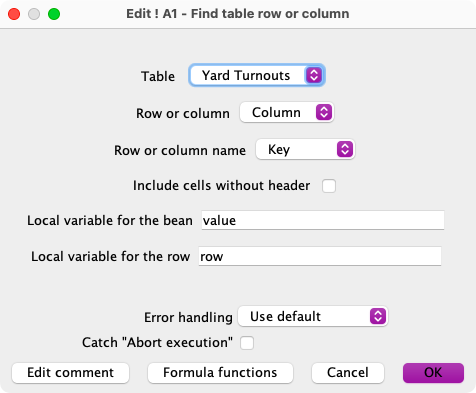Click the purple arrows beside Yard Turnouts
The height and width of the screenshot is (393, 476).
(x=314, y=75)
